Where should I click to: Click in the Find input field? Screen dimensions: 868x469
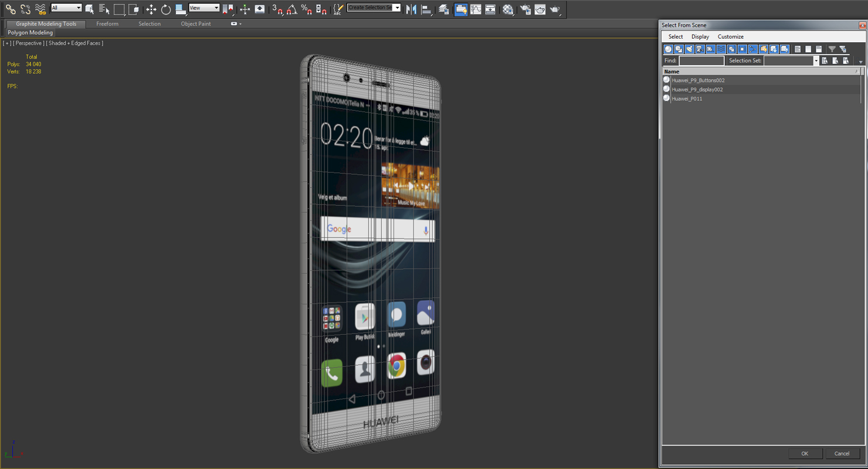click(701, 60)
